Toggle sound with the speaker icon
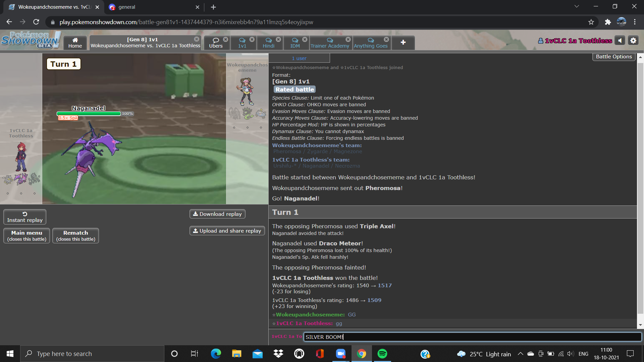 [620, 41]
